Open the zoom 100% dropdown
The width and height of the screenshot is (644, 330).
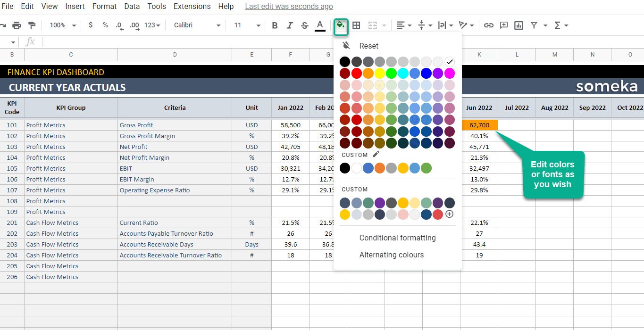click(63, 25)
